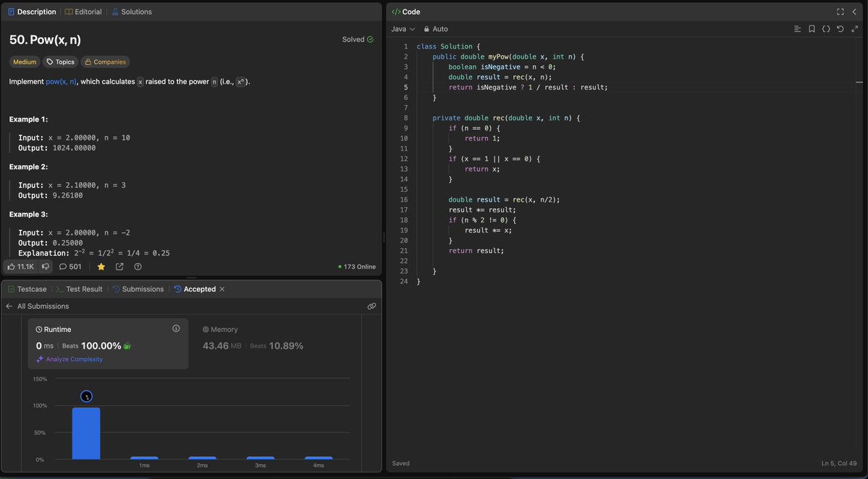Click the 'Output: 1024.00000' text
Screen dimensions: 868x479
coord(57,148)
